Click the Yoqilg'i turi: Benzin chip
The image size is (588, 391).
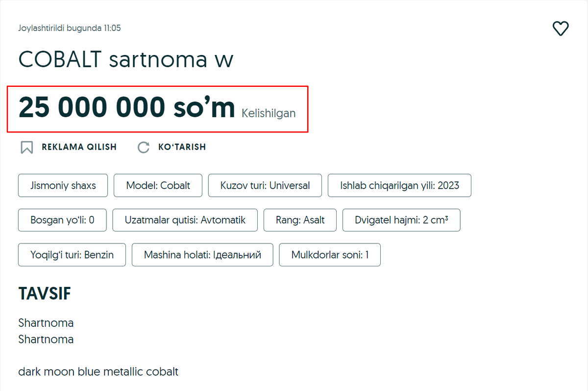[72, 255]
